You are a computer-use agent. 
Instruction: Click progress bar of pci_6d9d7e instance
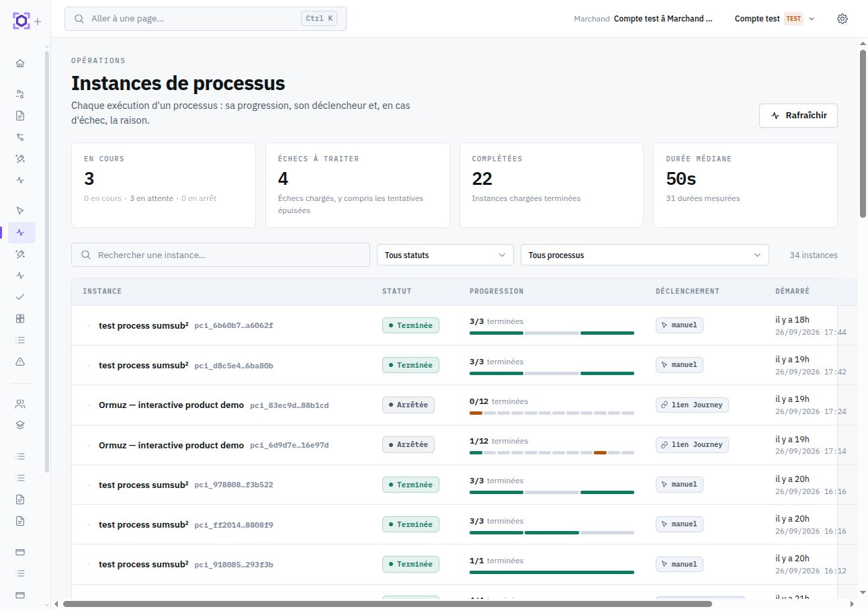552,452
